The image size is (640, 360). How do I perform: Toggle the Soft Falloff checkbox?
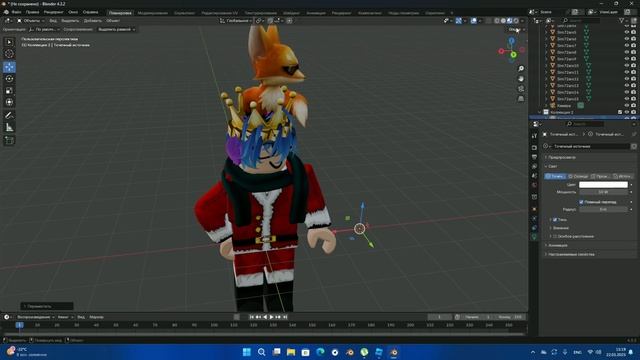click(x=581, y=202)
